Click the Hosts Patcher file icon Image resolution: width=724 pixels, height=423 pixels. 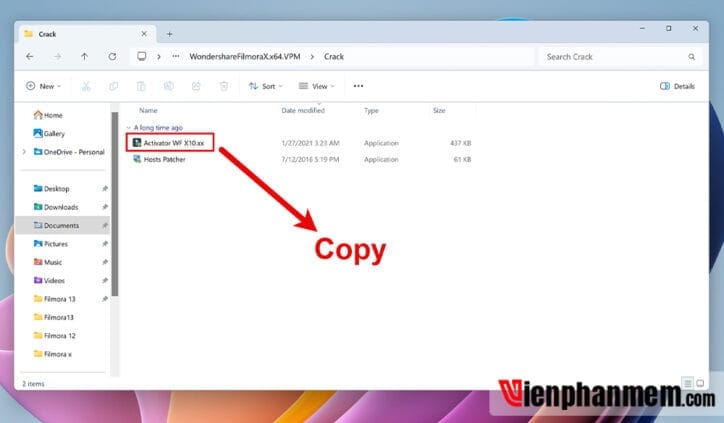tap(137, 159)
